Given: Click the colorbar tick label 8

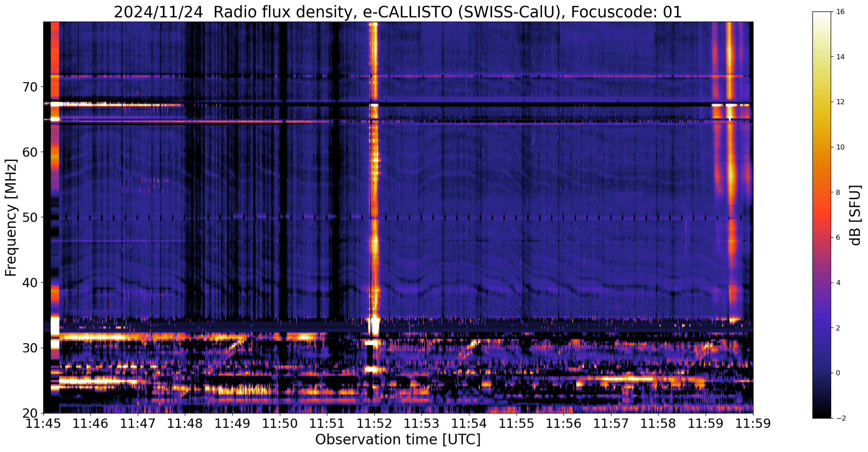Looking at the screenshot, I should click(838, 192).
